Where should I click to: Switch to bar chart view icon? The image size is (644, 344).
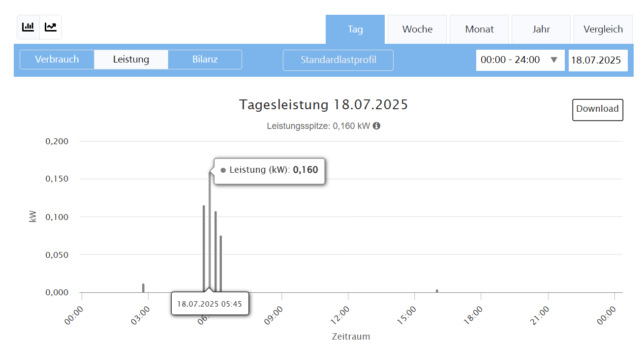coord(28,27)
